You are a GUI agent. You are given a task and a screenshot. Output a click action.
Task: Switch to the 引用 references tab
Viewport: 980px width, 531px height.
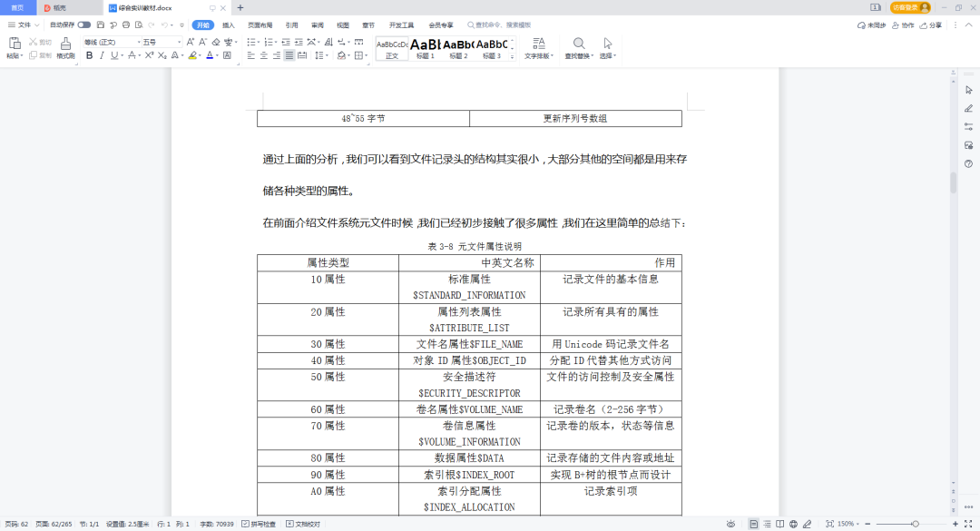pyautogui.click(x=292, y=25)
